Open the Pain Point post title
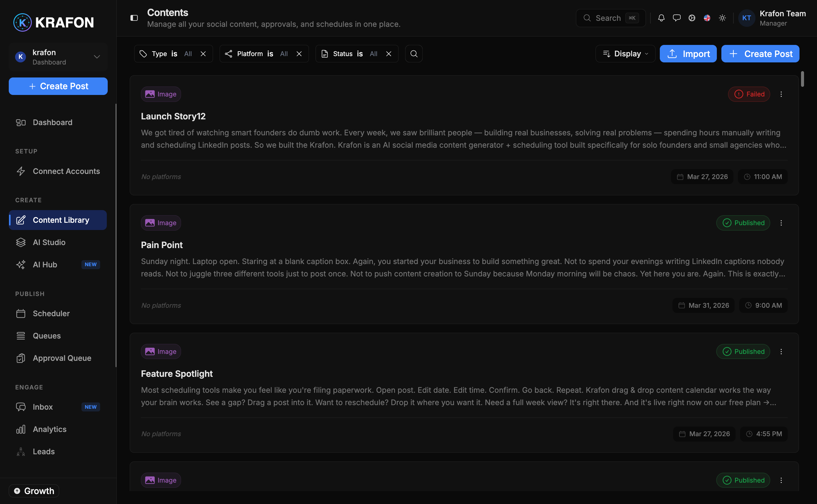817x504 pixels. point(162,245)
